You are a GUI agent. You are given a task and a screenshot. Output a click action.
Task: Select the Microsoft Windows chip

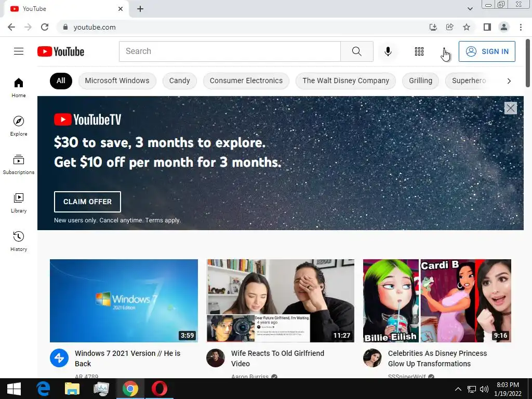click(x=117, y=81)
